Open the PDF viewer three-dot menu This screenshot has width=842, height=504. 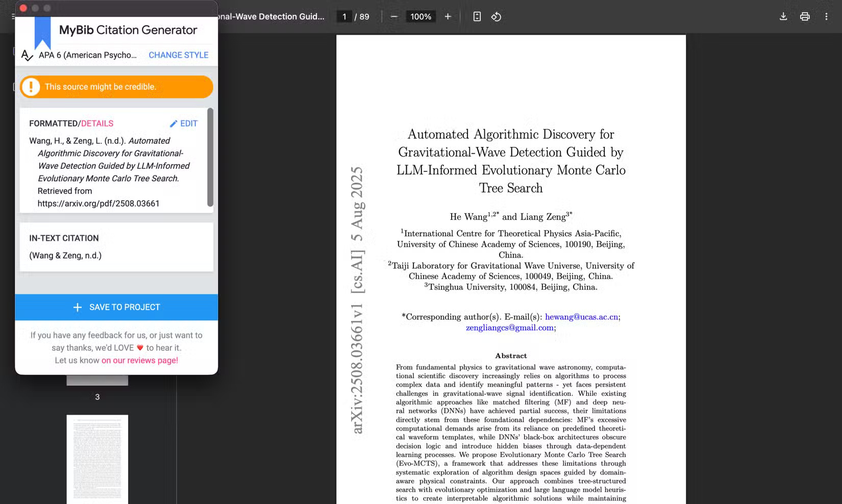point(826,16)
